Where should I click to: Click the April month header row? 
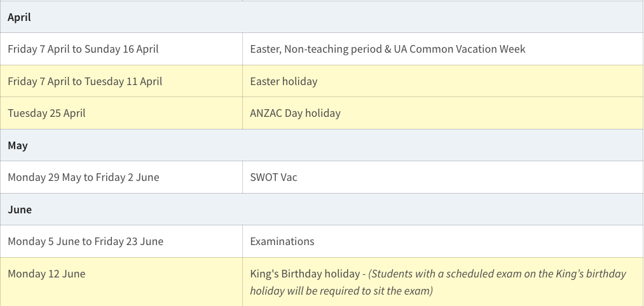(x=19, y=17)
